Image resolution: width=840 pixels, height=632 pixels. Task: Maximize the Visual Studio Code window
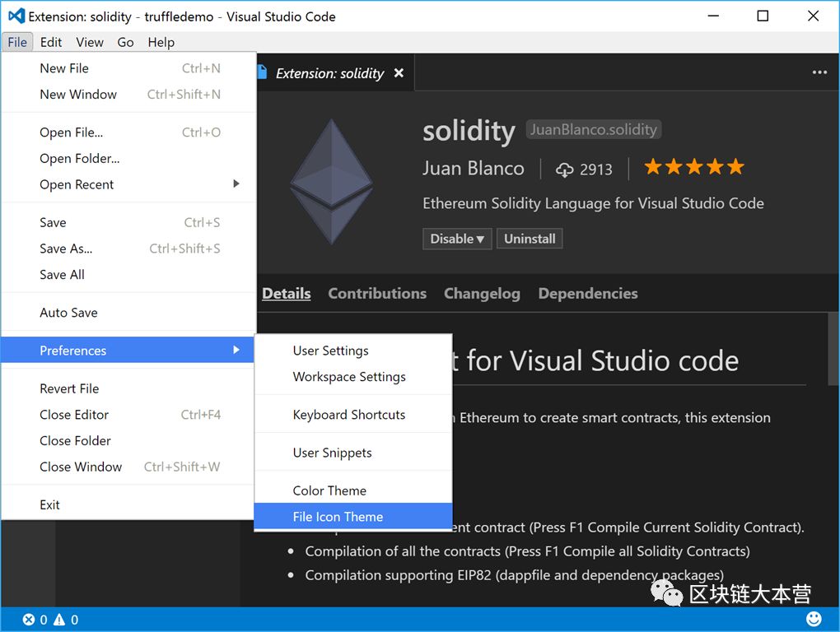coord(763,16)
